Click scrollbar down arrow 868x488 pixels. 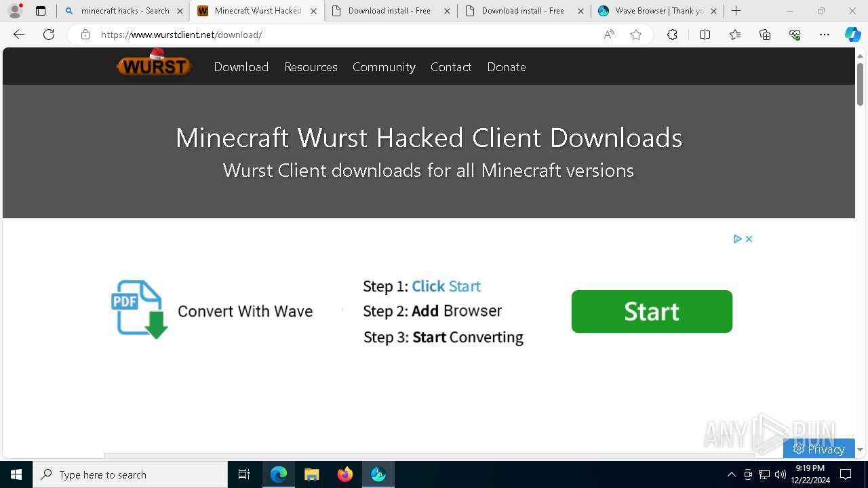click(860, 449)
